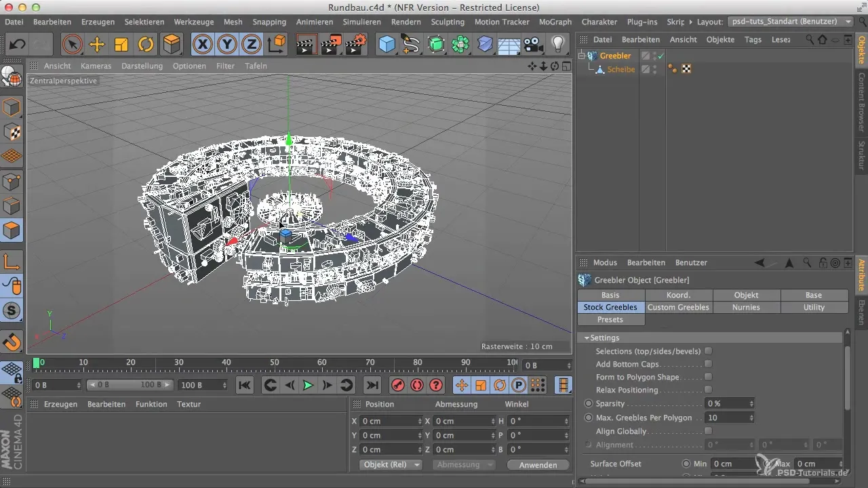This screenshot has width=868, height=488.
Task: Open the deformer objects icon
Action: click(485, 45)
